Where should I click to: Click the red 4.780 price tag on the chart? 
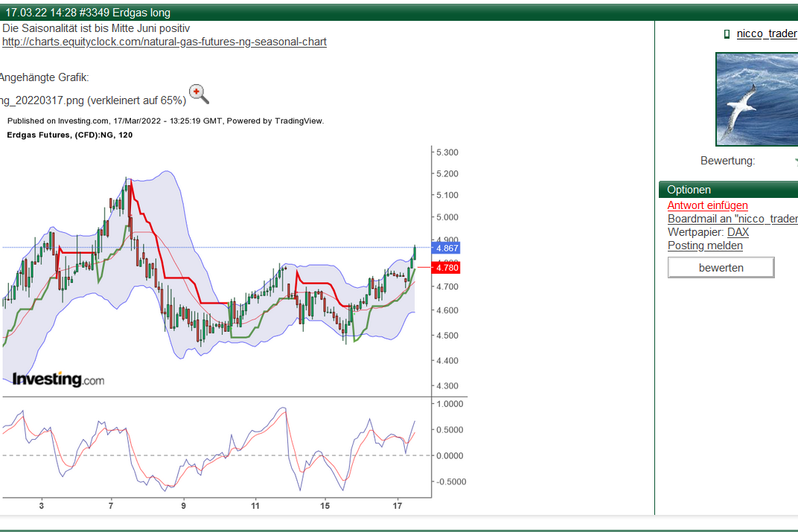(x=445, y=266)
